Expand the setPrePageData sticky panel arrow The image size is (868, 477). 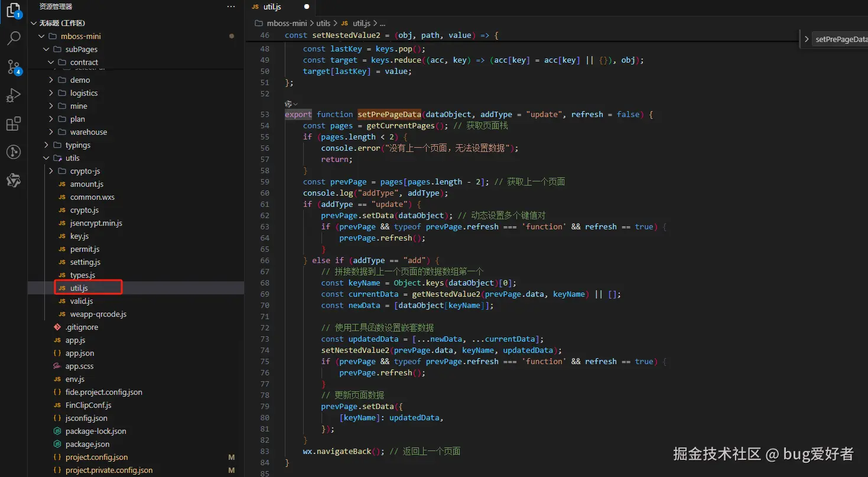click(807, 40)
